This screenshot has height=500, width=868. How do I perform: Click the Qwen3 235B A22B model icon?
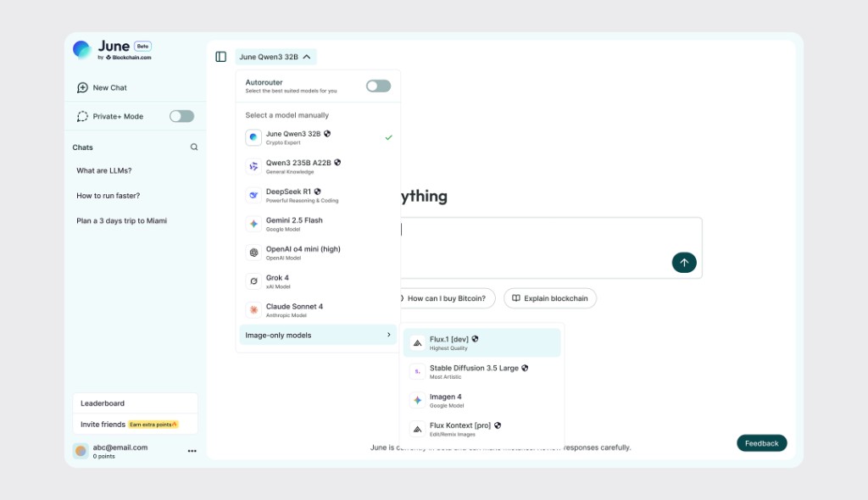click(x=253, y=166)
